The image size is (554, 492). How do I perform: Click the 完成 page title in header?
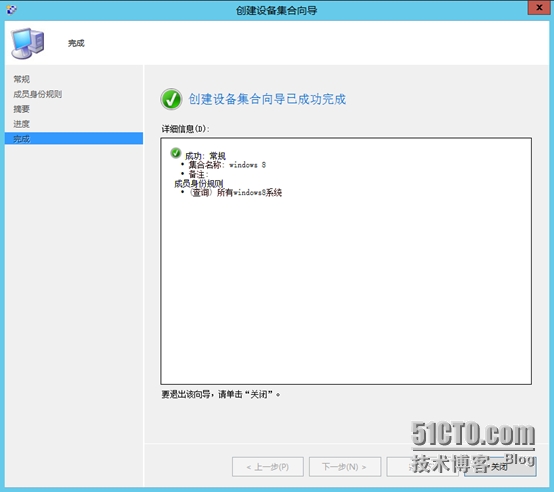pyautogui.click(x=76, y=43)
